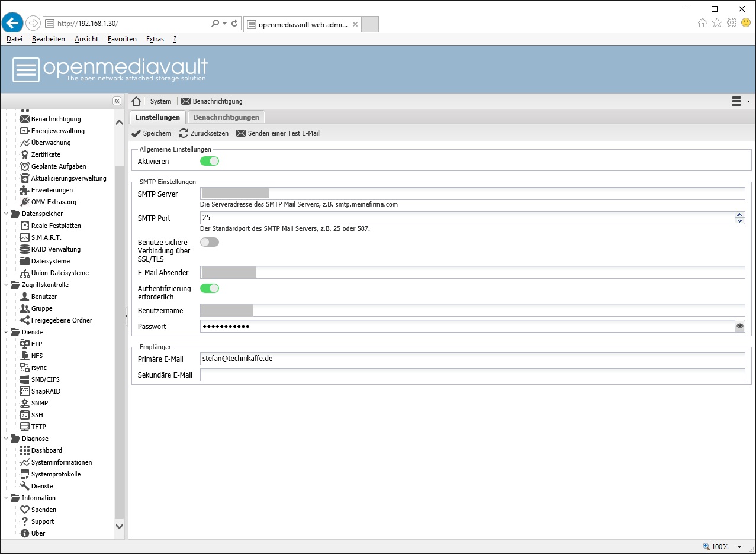Open the Bearbeiten menu
This screenshot has height=554, width=756.
pos(49,39)
